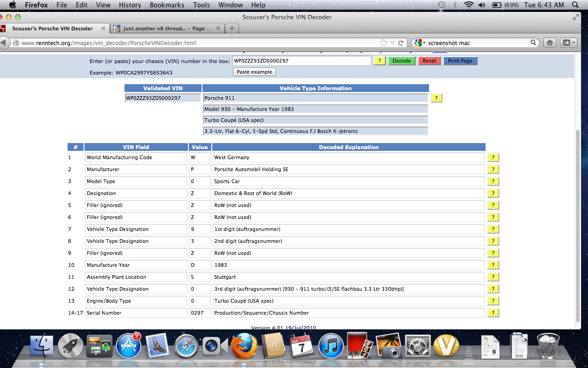This screenshot has width=588, height=368.
Task: Click the VIN number input box
Action: click(302, 61)
